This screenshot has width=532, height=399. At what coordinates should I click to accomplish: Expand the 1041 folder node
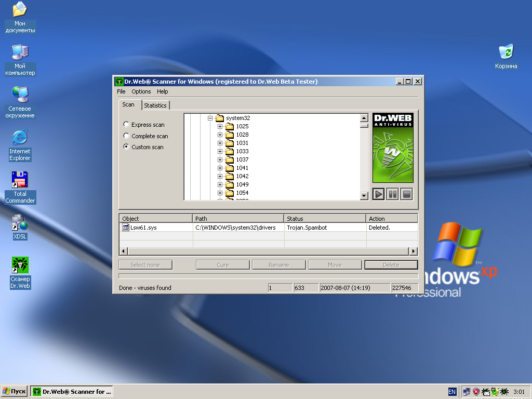(220, 168)
